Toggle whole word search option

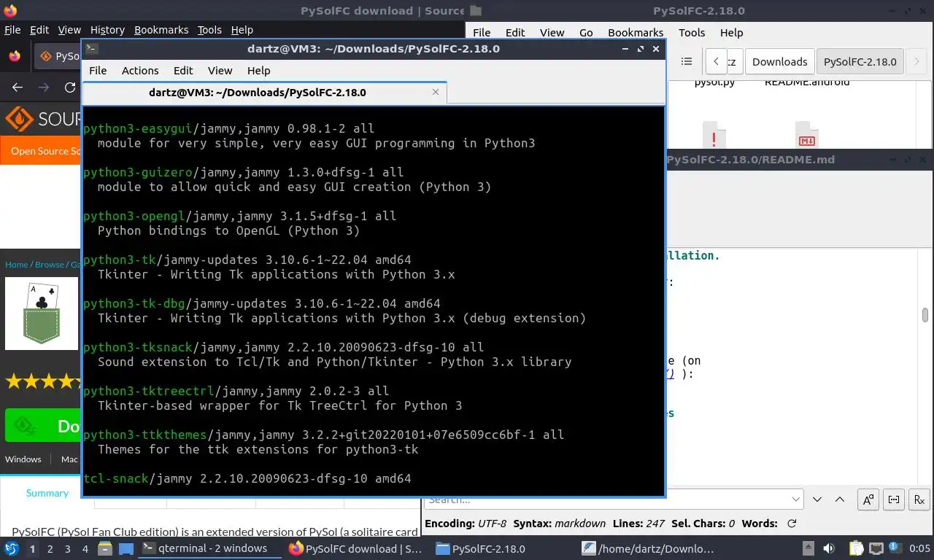click(x=894, y=499)
